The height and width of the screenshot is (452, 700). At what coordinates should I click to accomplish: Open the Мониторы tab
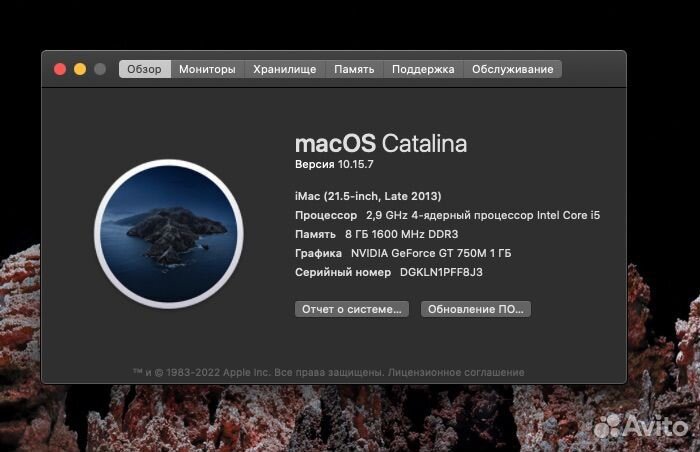click(x=208, y=69)
